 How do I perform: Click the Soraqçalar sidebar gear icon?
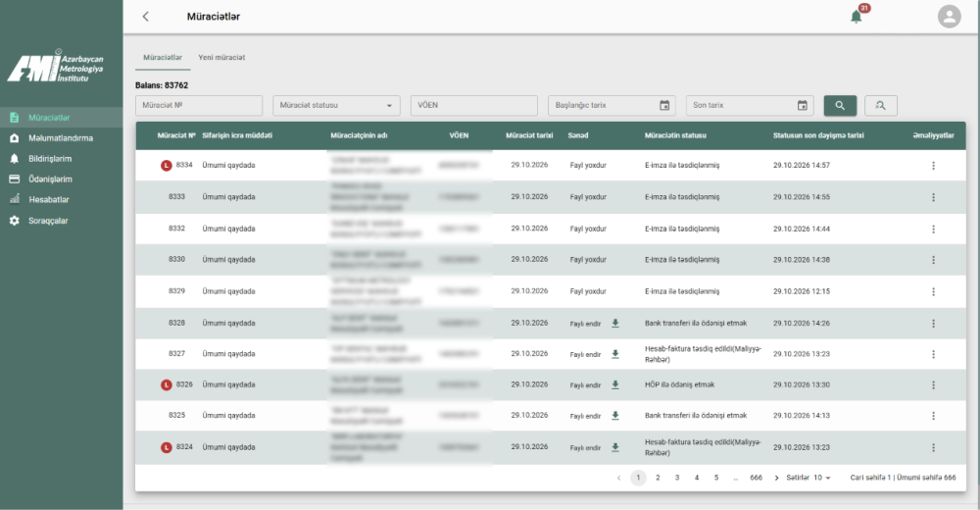[x=15, y=221]
